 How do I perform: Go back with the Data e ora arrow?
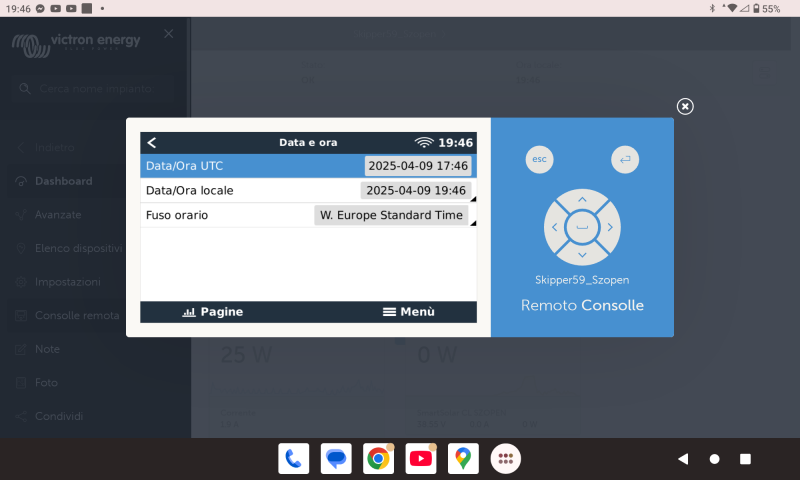click(x=152, y=143)
